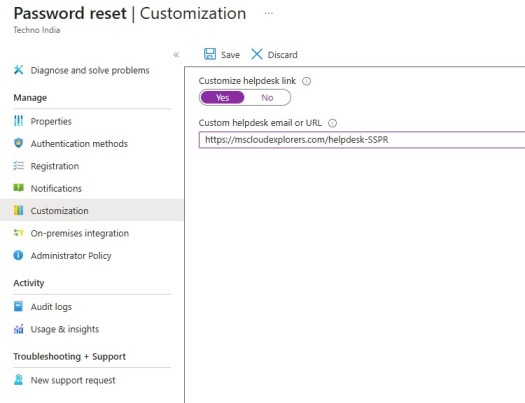Click the Save floppy disk icon

coord(210,54)
